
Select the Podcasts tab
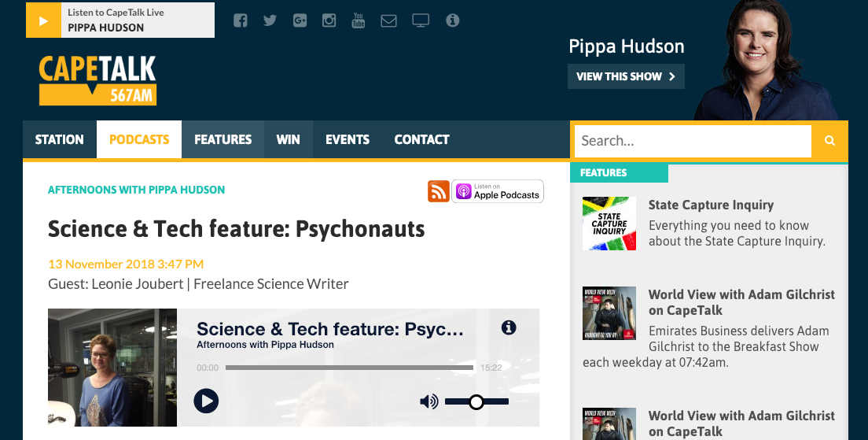click(x=139, y=139)
